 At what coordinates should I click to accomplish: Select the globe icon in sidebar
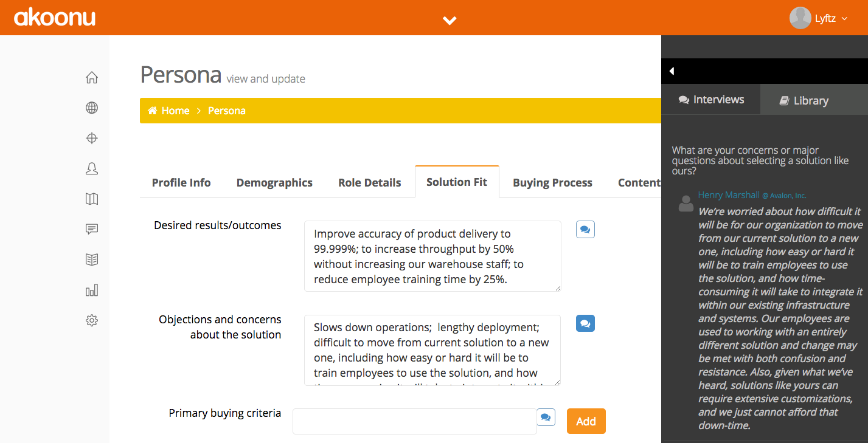(91, 108)
